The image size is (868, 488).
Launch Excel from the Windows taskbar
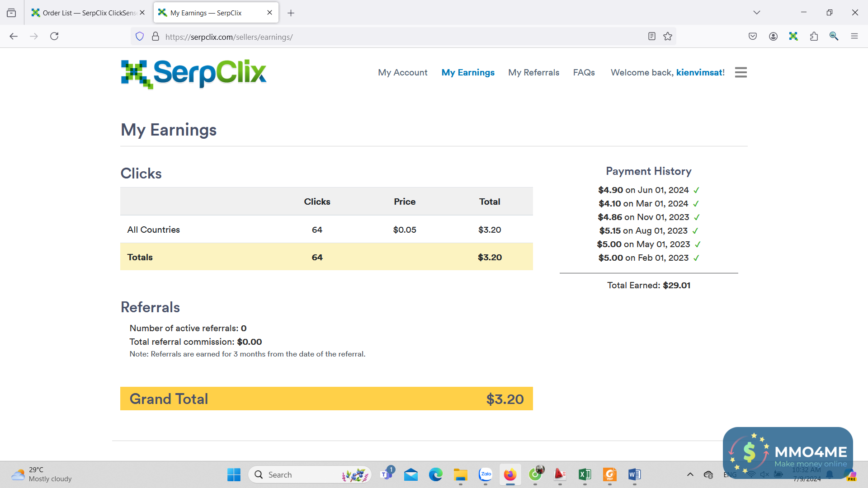pyautogui.click(x=585, y=474)
